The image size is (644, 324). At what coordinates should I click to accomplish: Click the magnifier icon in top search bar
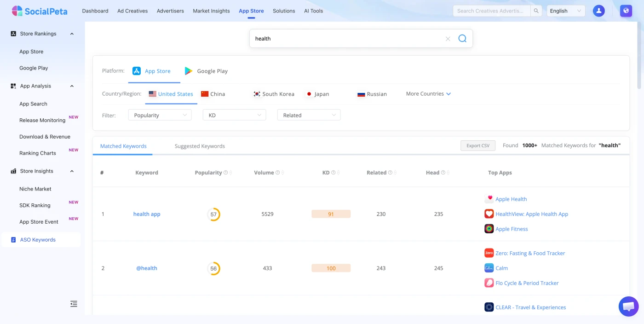536,11
